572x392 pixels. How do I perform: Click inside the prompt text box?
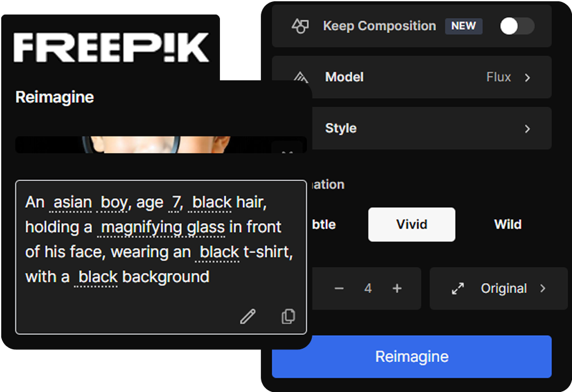[161, 257]
